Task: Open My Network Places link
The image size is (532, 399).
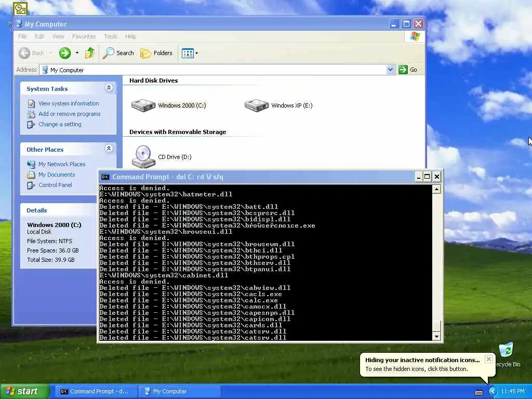Action: [62, 164]
